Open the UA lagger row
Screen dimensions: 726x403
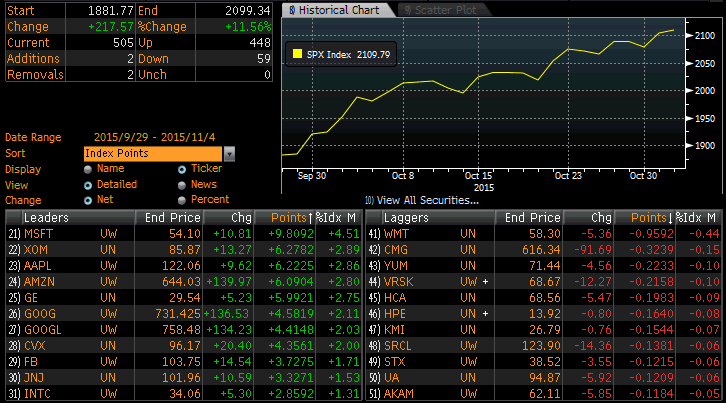(544, 378)
